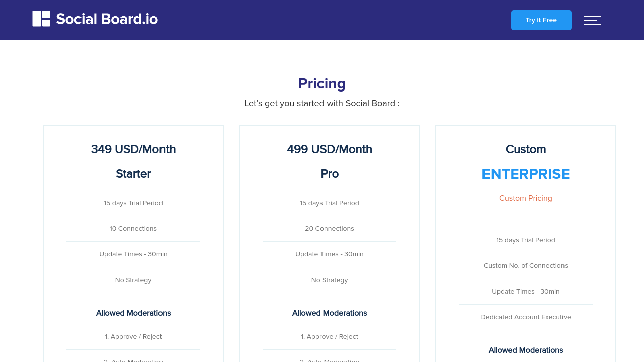Screen dimensions: 644x362
Task: Click Allowed Moderations under the Pro plan
Action: [x=330, y=313]
